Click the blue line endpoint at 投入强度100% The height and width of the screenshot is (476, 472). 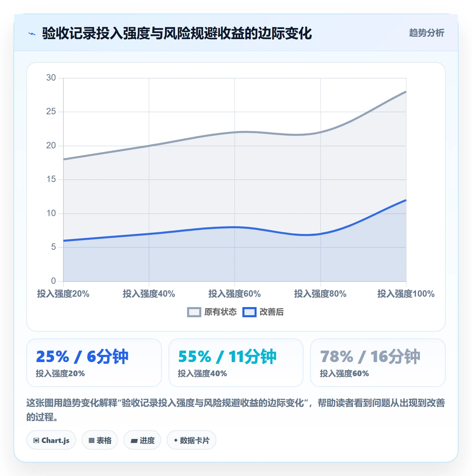[406, 200]
